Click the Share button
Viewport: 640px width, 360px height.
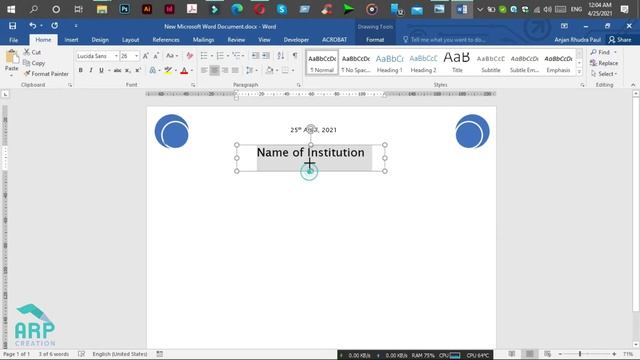click(620, 40)
